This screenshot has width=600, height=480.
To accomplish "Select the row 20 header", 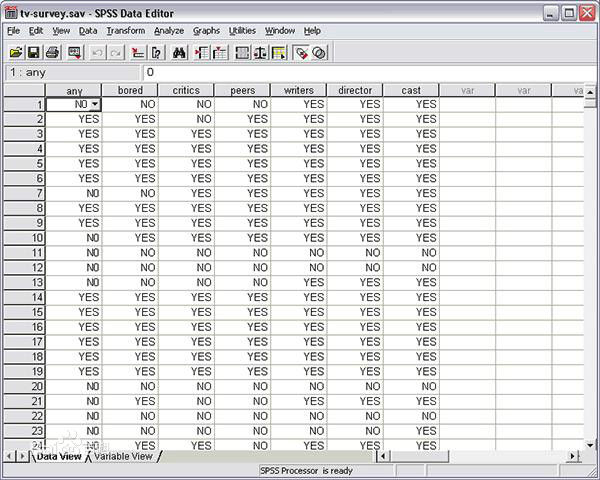I will [x=24, y=387].
